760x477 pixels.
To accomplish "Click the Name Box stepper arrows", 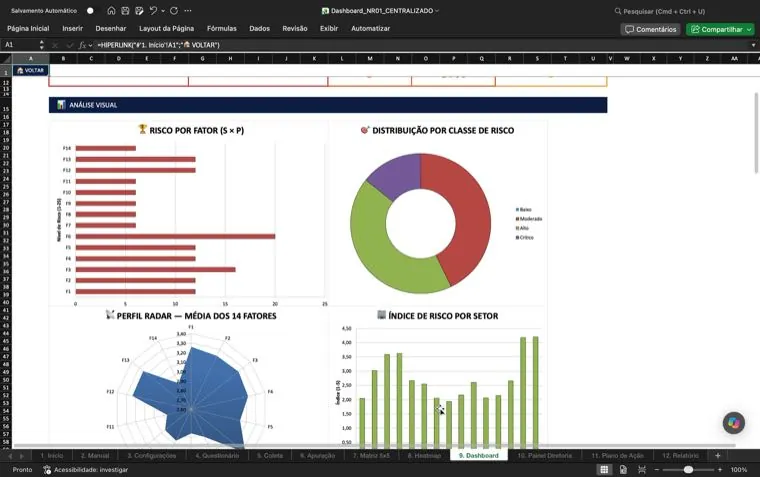I will (41, 45).
